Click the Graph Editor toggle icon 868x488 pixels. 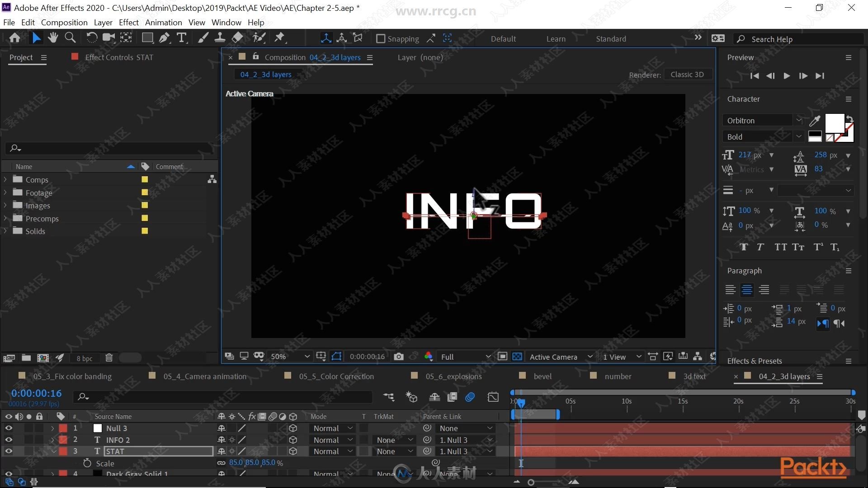493,396
